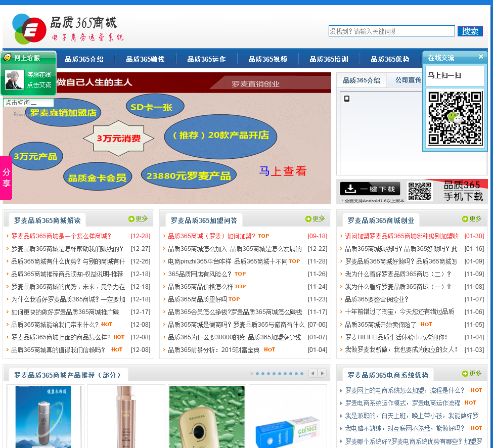Open article 十年前错过了淘宝,今天您还有错过品质
This screenshot has width=493, height=448.
[399, 312]
